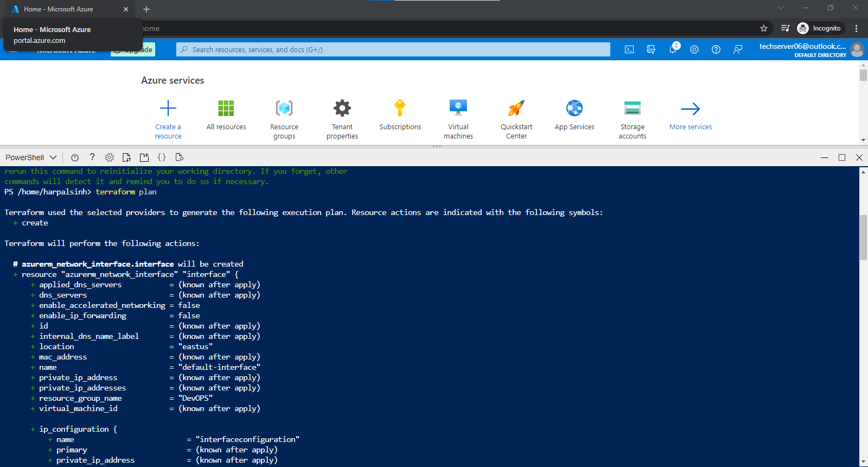The width and height of the screenshot is (868, 467).
Task: Open Virtual machines service
Action: [458, 119]
